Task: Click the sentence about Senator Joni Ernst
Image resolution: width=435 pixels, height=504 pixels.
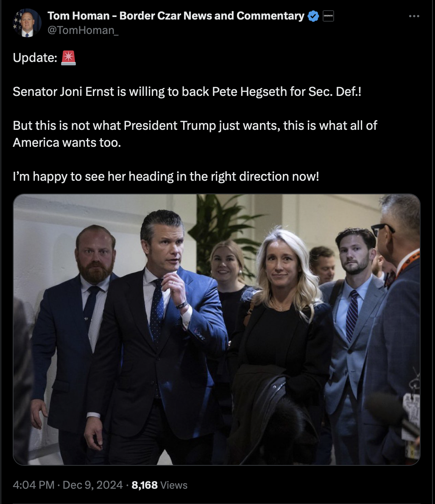Action: tap(187, 92)
